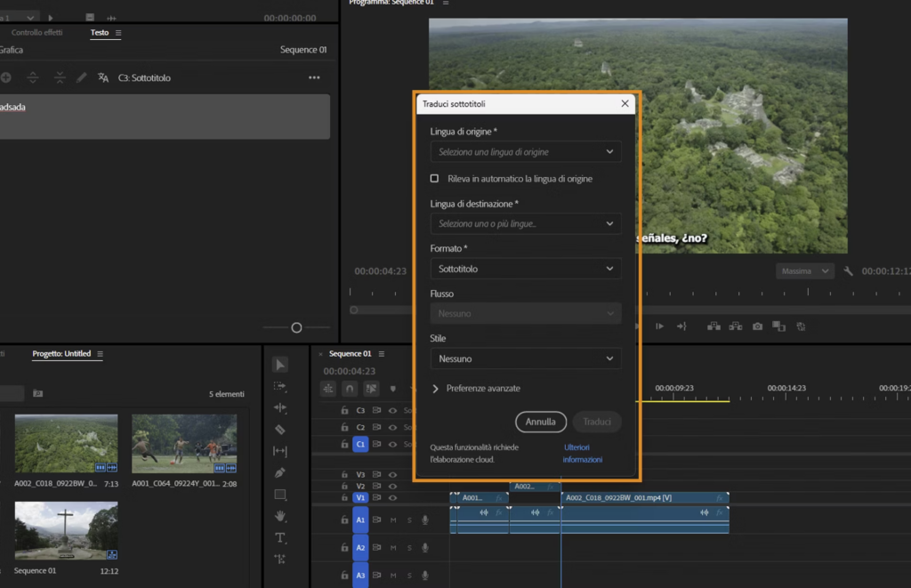Open the Sequence 01 timeline panel menu

point(382,354)
